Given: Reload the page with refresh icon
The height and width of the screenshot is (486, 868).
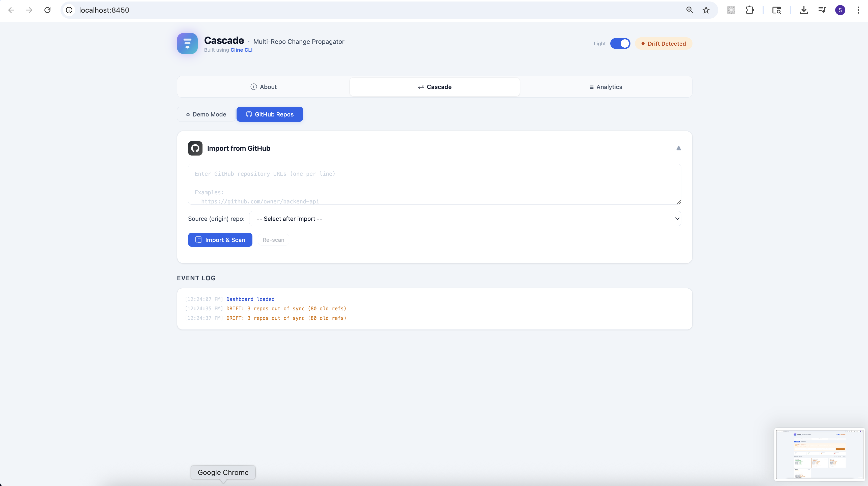Looking at the screenshot, I should click(x=47, y=10).
